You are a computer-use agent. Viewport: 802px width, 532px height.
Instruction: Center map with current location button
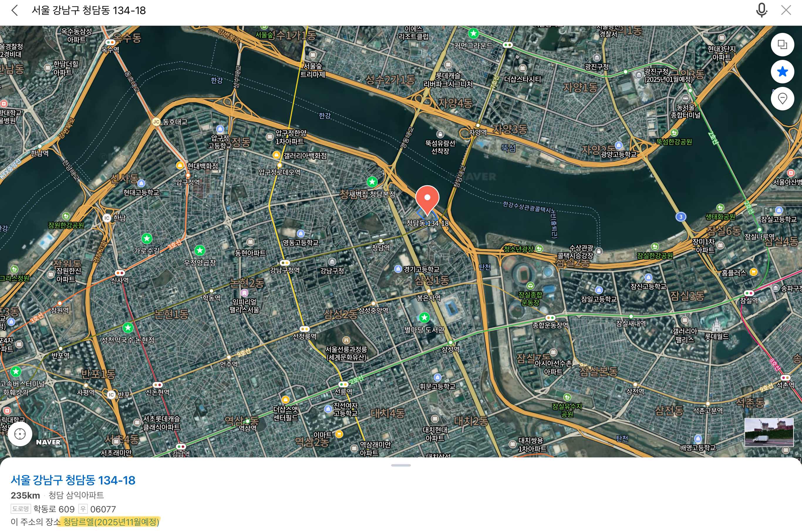(20, 434)
